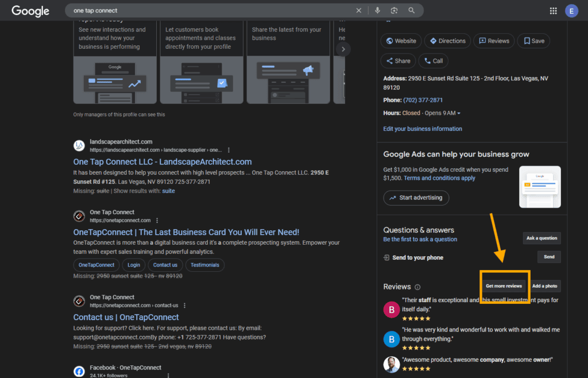This screenshot has height=378, width=588.
Task: Click Send next to Send to your phone
Action: coord(549,257)
